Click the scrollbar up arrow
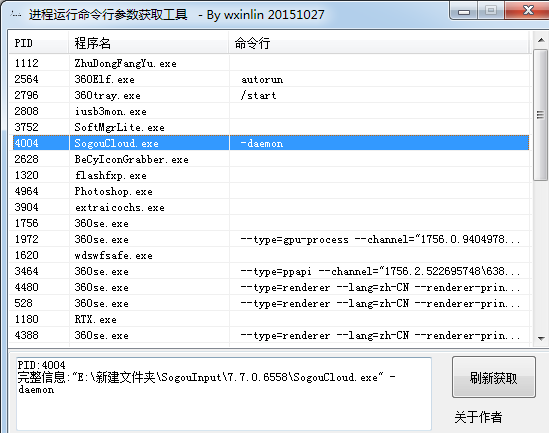Screen dimensions: 549x433 click(x=541, y=40)
